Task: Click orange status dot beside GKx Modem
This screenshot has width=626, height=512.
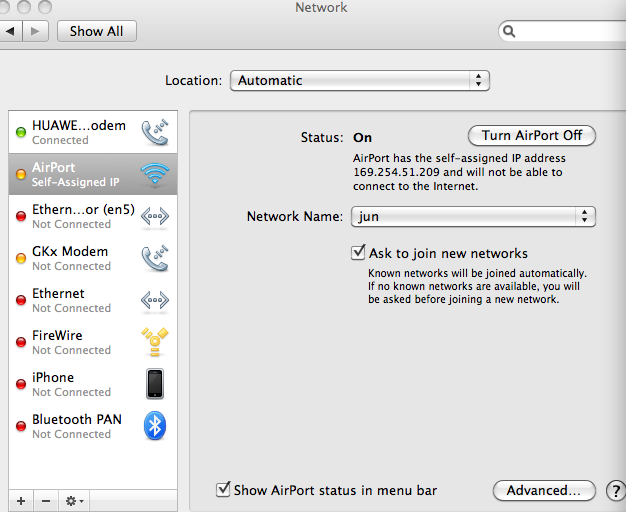Action: (x=21, y=258)
